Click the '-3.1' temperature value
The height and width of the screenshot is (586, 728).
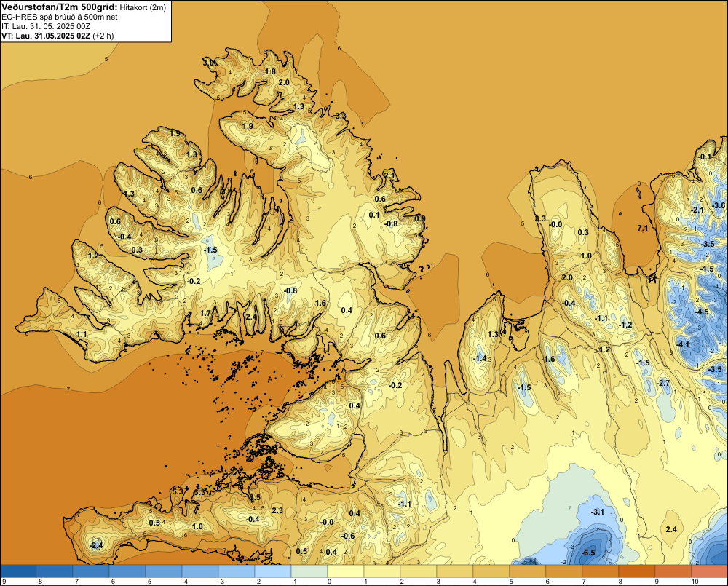[x=597, y=512]
